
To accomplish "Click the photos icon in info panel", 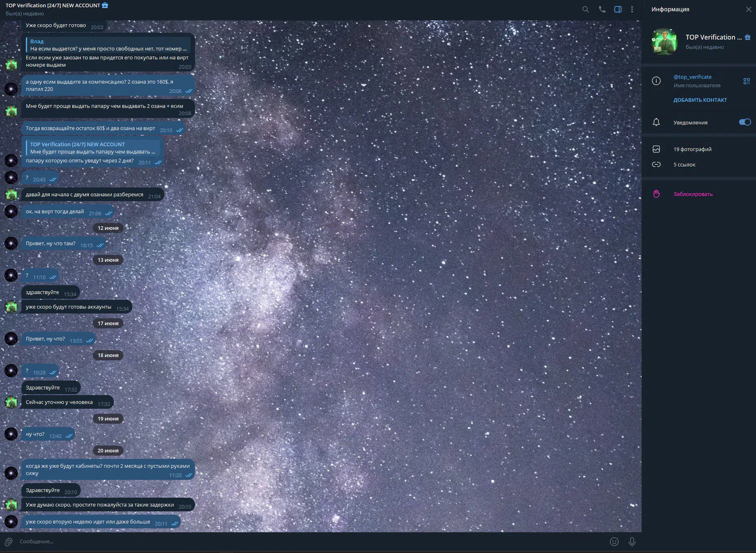I will 656,149.
